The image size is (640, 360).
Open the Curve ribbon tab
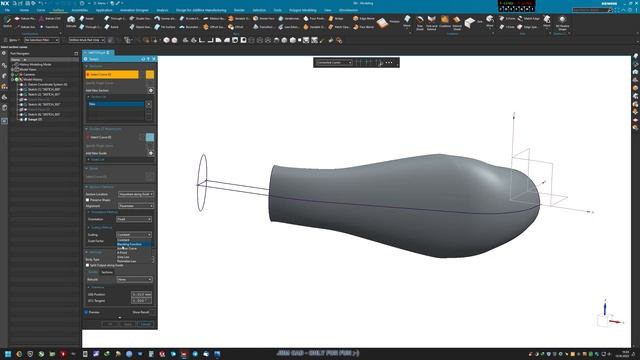coord(41,10)
